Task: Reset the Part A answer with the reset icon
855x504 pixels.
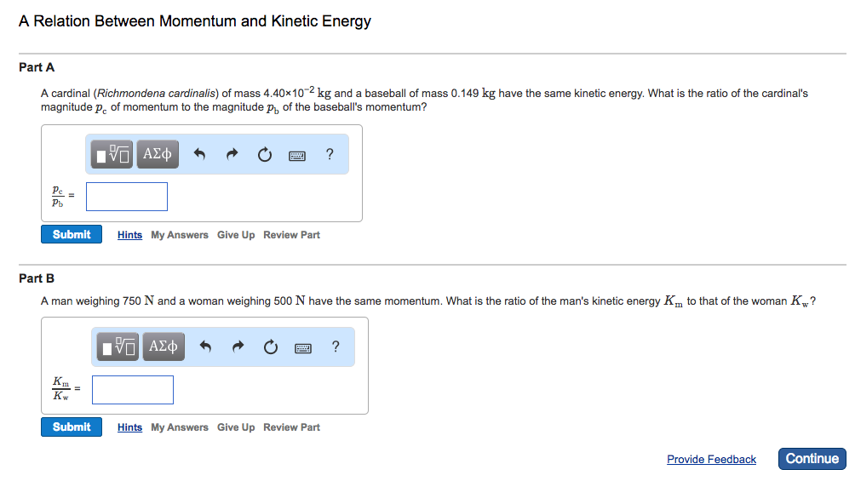Action: [264, 154]
